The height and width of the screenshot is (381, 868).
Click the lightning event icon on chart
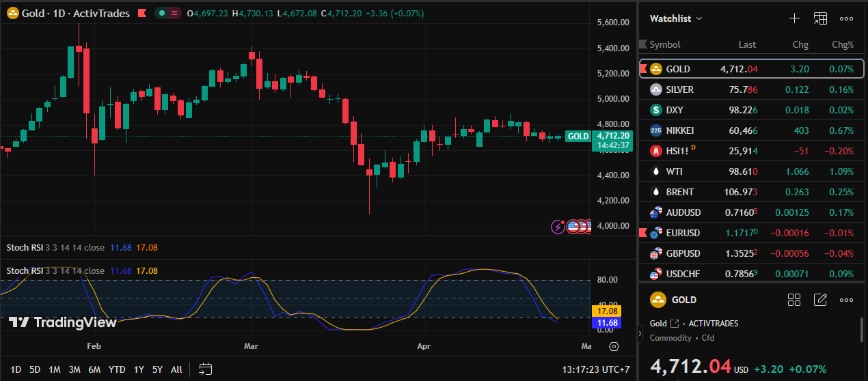pos(558,226)
